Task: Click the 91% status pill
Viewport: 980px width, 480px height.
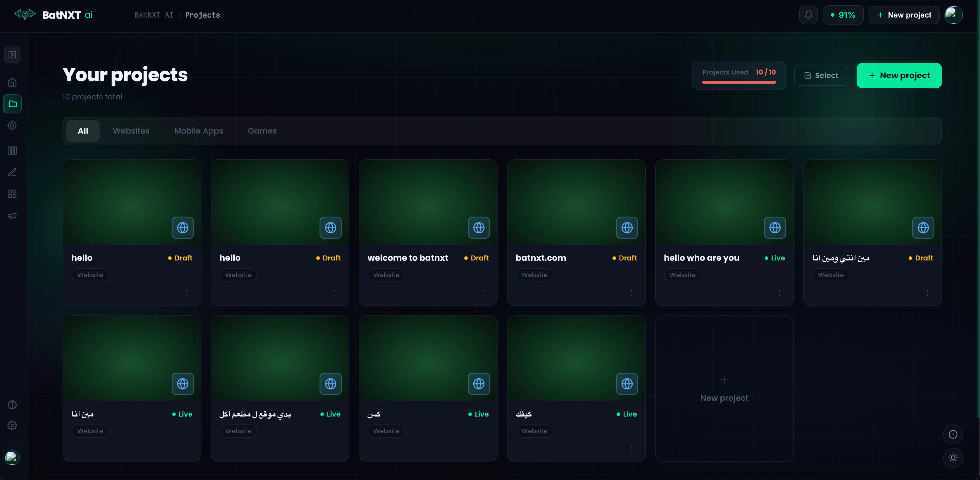Action: coord(843,15)
